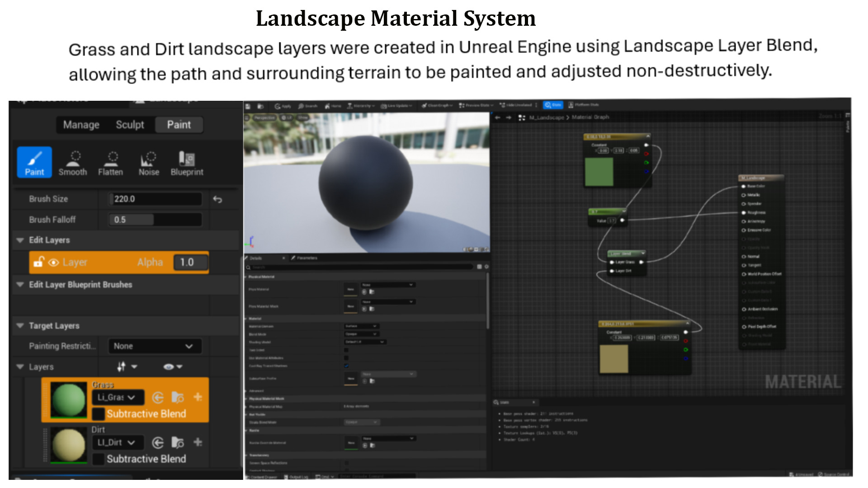Click Home in the material editor toolbar
Viewport: 868px width, 488px height.
(x=333, y=106)
